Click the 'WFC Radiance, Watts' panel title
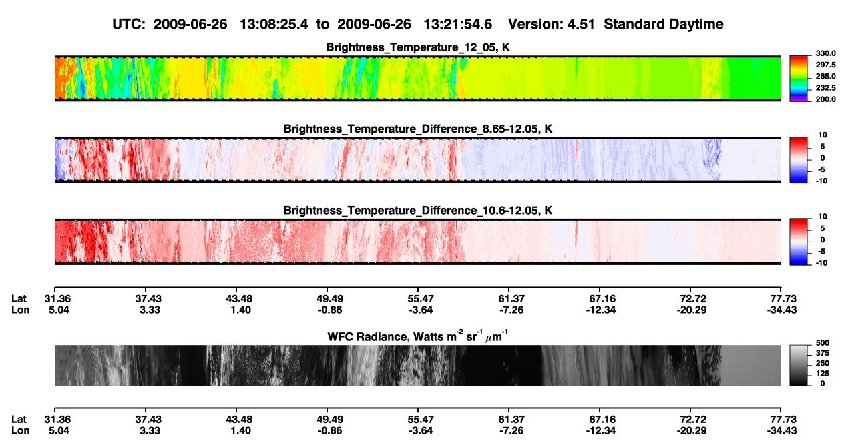The height and width of the screenshot is (445, 868). (418, 336)
